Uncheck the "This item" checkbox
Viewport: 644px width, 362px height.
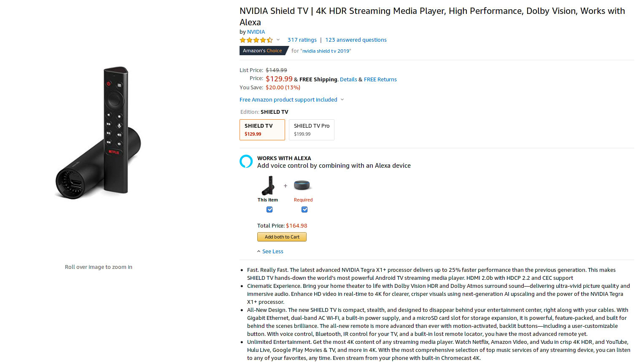269,209
